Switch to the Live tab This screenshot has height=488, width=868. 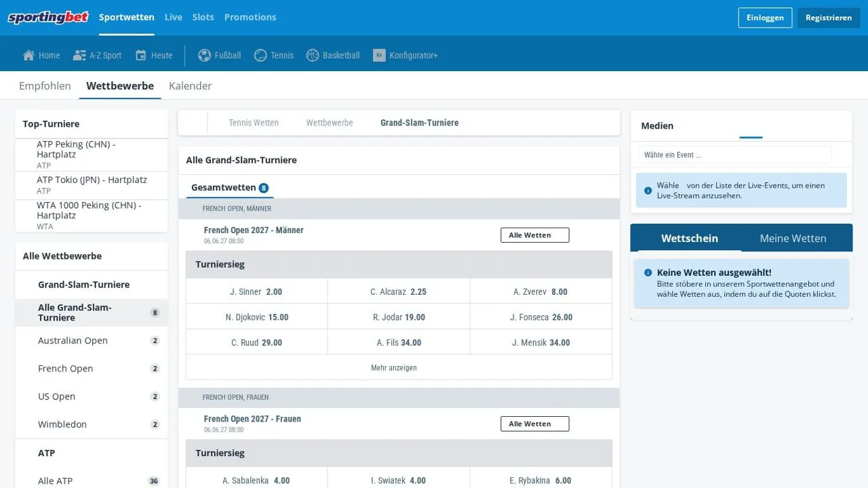pyautogui.click(x=174, y=17)
